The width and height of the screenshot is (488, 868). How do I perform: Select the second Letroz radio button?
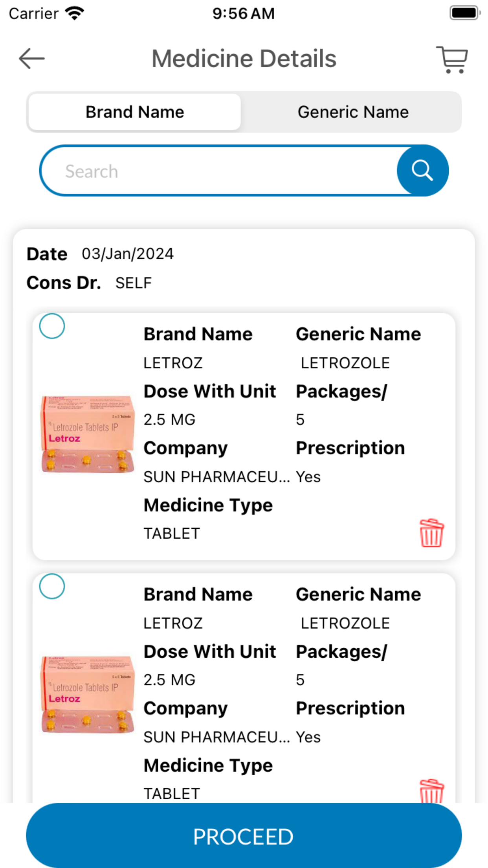(x=52, y=587)
